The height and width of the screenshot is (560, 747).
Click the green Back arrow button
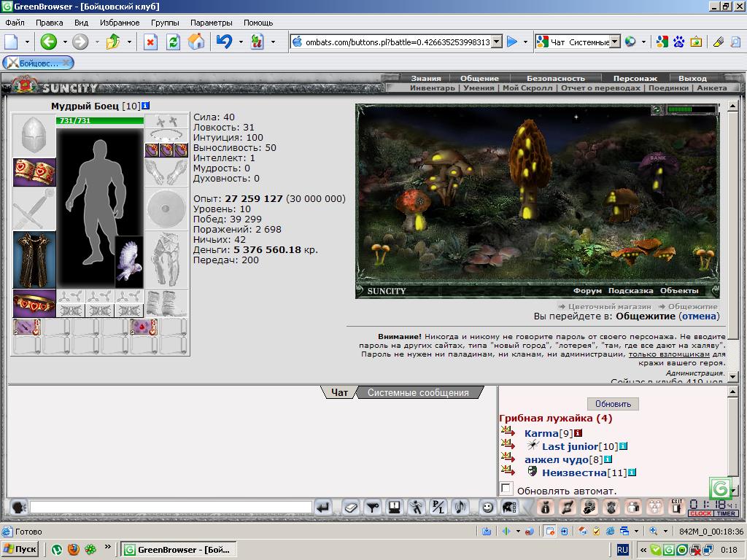pos(49,42)
